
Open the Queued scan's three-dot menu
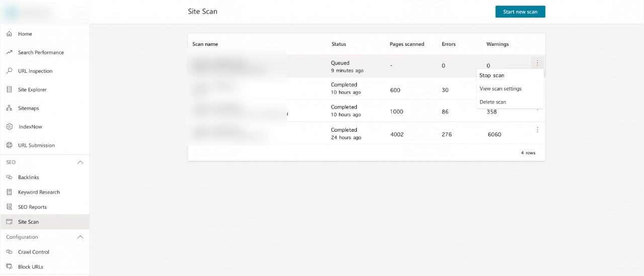point(537,63)
